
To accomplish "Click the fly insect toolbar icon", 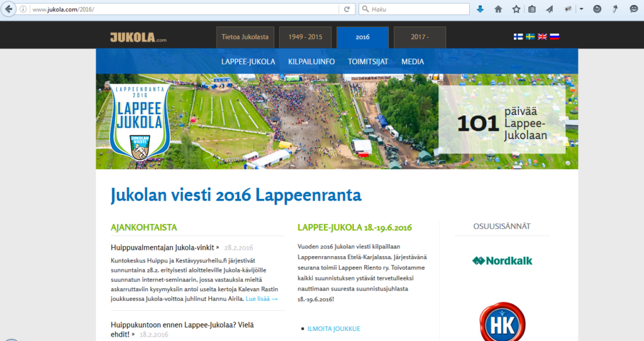I will pos(568,9).
